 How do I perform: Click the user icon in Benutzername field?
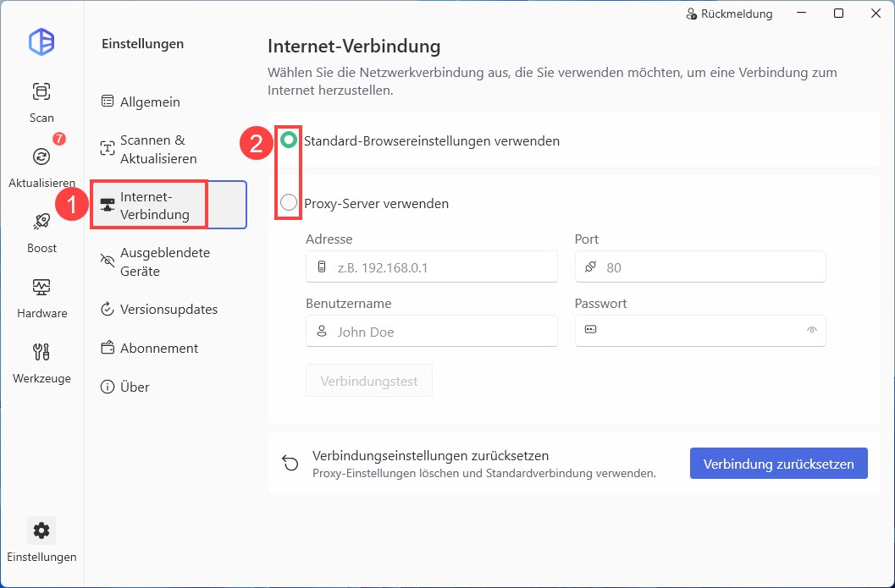[x=322, y=331]
